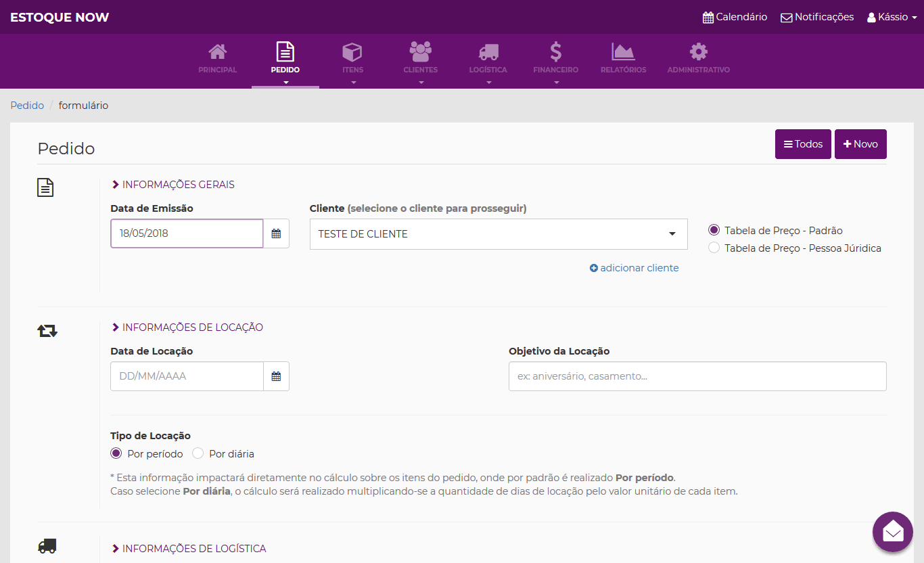
Task: Expand the Itens menu caret
Action: pyautogui.click(x=353, y=83)
